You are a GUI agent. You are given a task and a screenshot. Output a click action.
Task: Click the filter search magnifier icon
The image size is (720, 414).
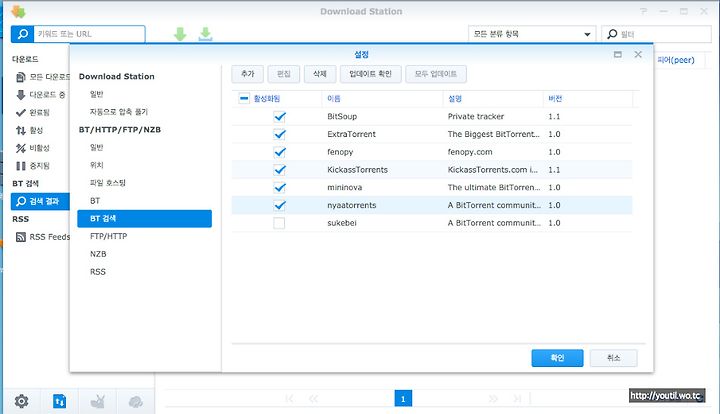pyautogui.click(x=612, y=34)
